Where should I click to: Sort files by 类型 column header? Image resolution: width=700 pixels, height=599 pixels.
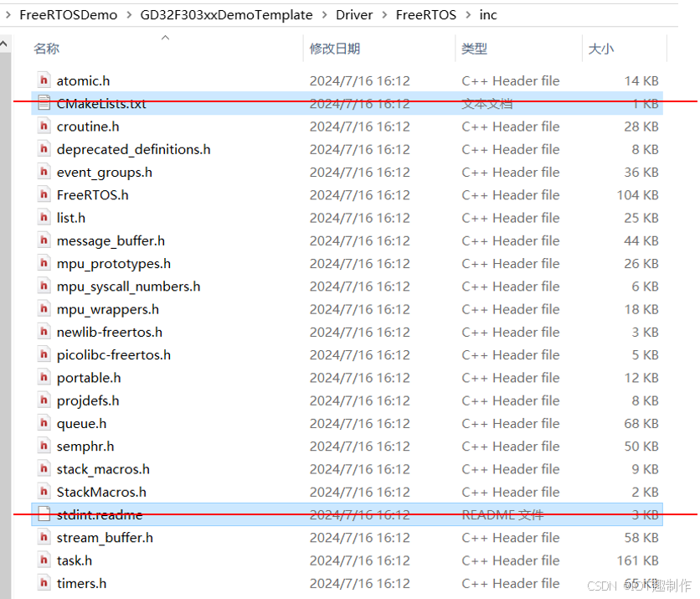(x=474, y=49)
